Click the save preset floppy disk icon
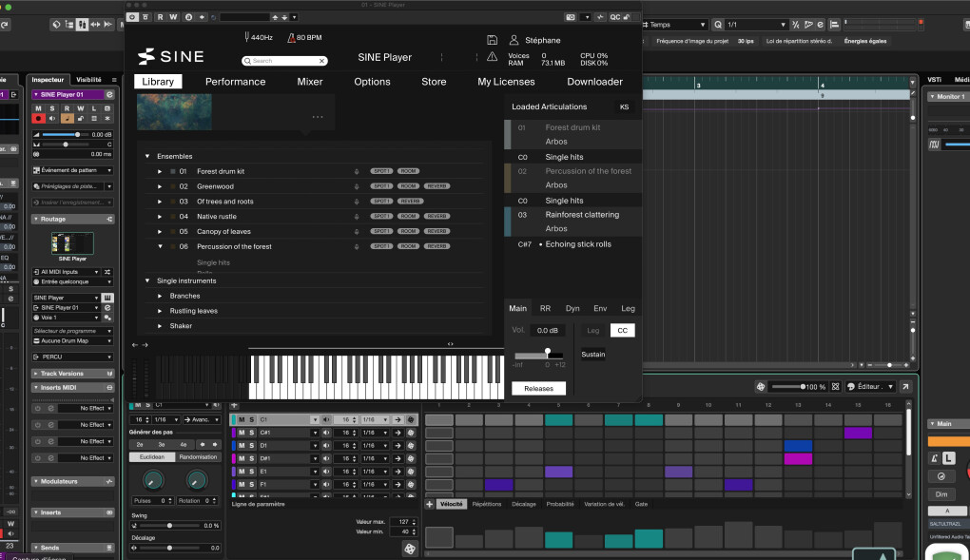The width and height of the screenshot is (970, 560). click(x=492, y=40)
